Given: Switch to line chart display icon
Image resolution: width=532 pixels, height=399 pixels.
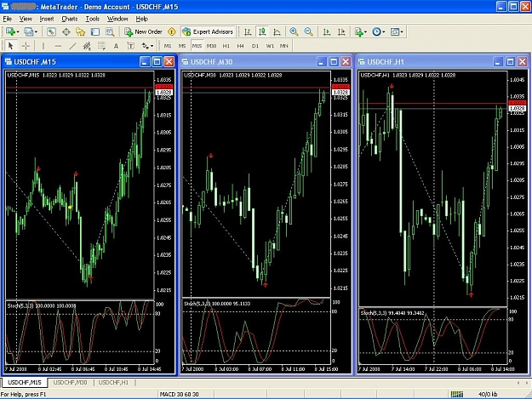Looking at the screenshot, I should pyautogui.click(x=277, y=31).
